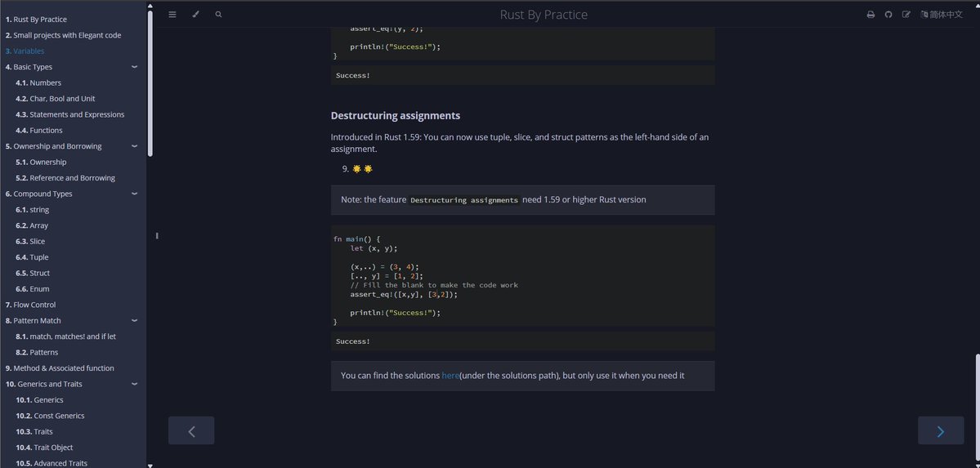Collapse the Generics and Traits chevron
The image size is (980, 468).
click(134, 384)
